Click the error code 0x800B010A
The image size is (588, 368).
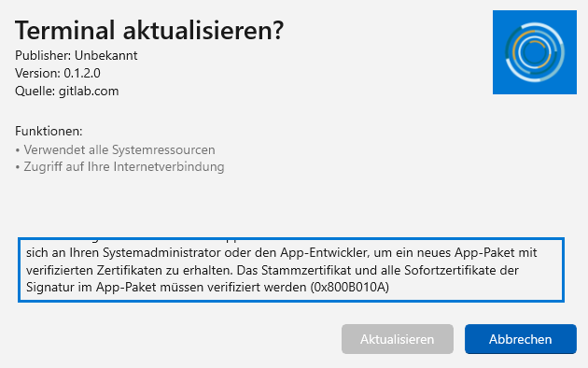pyautogui.click(x=349, y=287)
